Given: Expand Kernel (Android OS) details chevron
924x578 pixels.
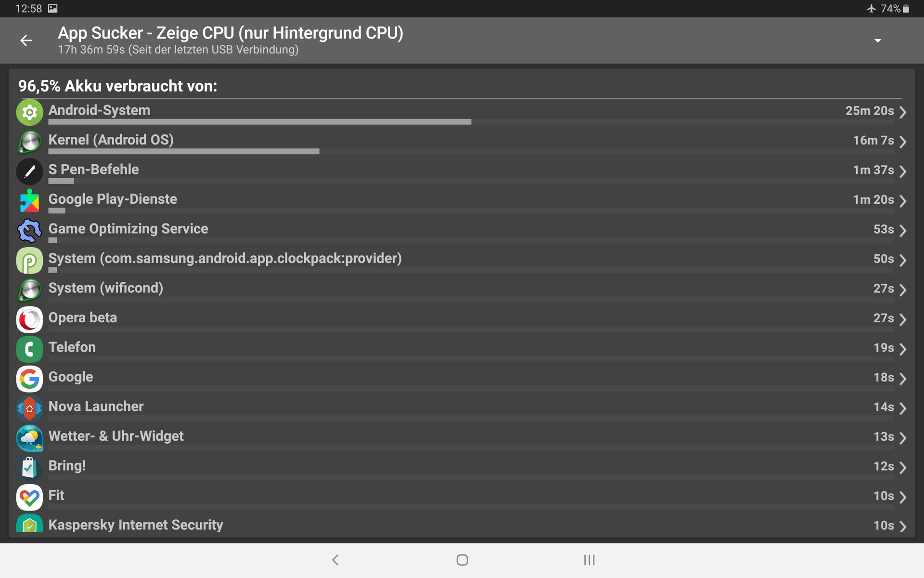Looking at the screenshot, I should (x=903, y=142).
